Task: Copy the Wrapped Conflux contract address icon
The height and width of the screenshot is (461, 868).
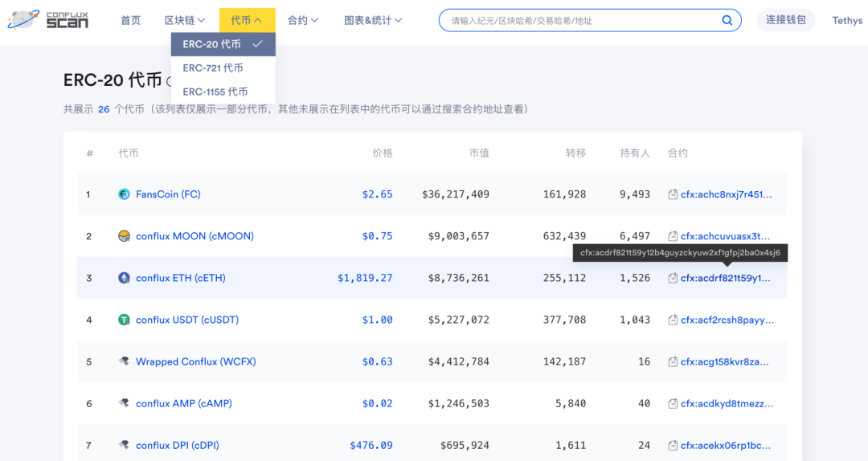Action: coord(673,361)
